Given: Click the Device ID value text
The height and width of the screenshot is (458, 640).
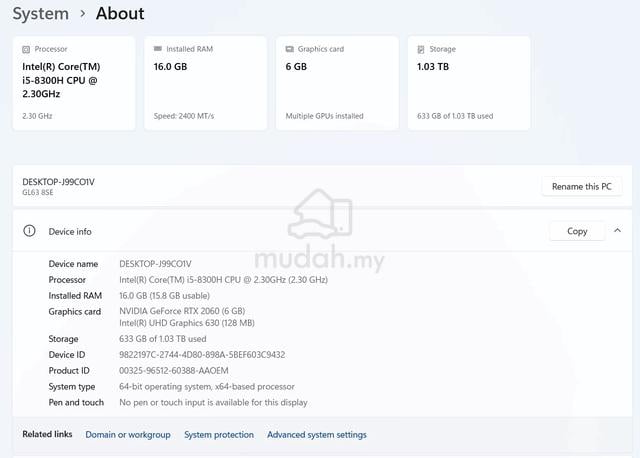Looking at the screenshot, I should 202,355.
